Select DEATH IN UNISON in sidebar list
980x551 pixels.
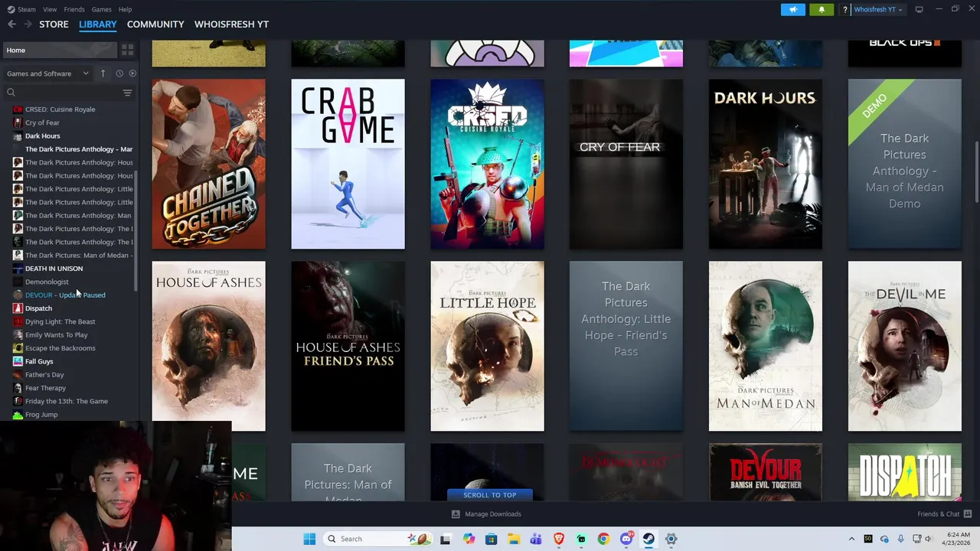click(54, 269)
